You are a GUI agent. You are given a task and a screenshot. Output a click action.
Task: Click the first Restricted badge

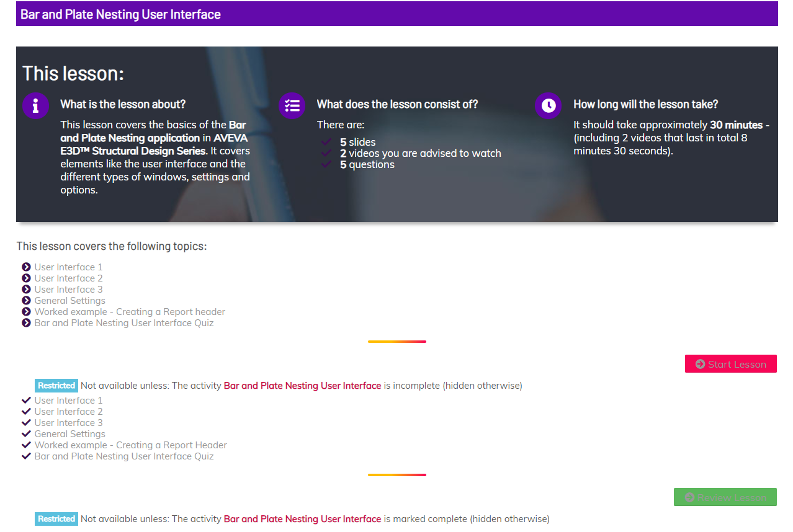[x=56, y=386]
